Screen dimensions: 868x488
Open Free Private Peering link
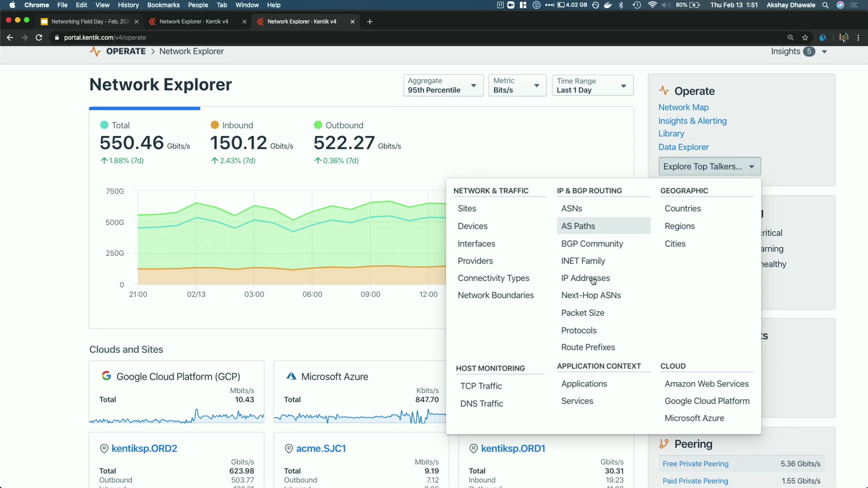pos(695,464)
